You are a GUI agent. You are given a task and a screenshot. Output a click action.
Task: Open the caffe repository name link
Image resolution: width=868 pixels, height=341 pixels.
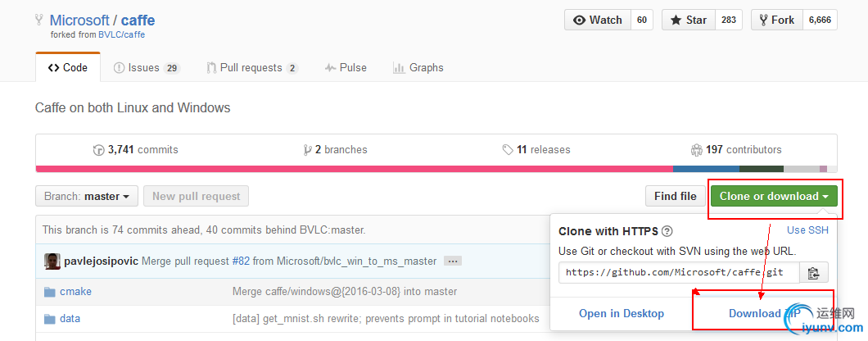[x=138, y=20]
